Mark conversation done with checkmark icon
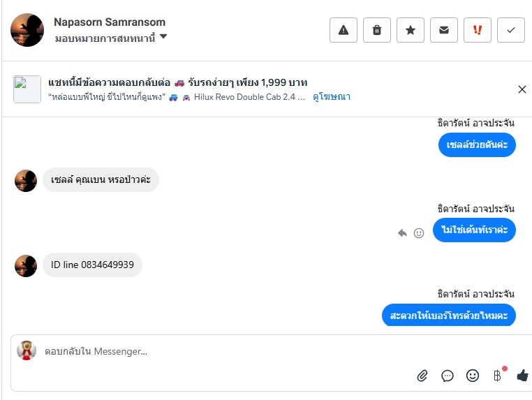 [511, 30]
